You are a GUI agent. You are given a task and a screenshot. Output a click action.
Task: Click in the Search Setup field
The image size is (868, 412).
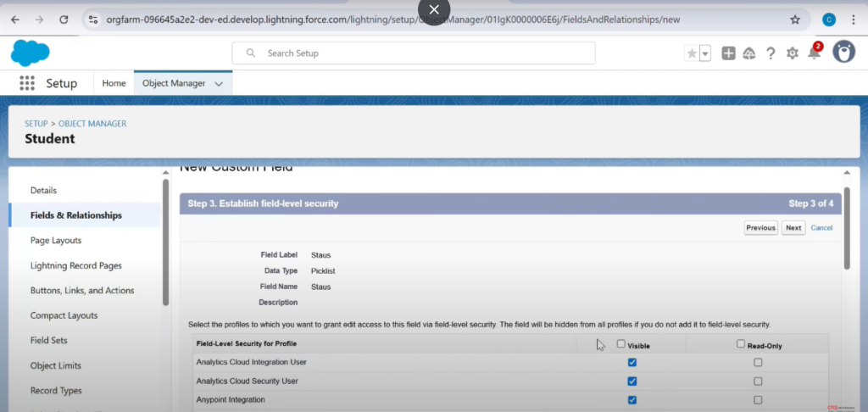[x=414, y=53]
